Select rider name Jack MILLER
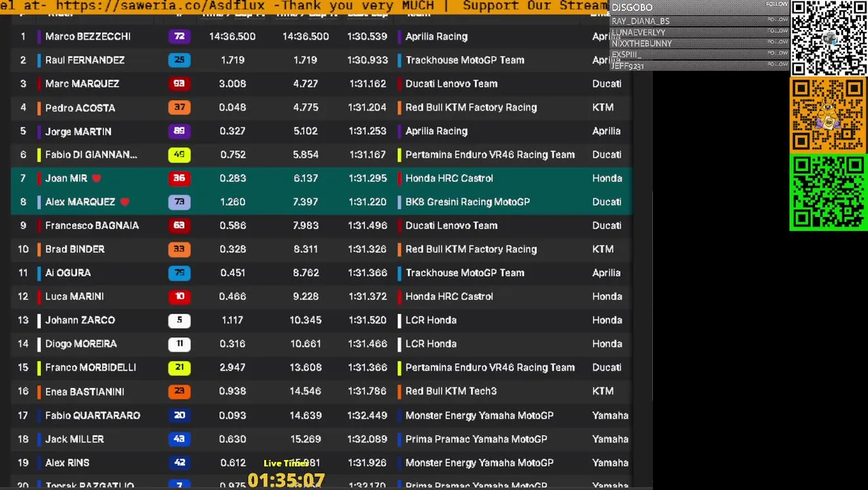Screen dimensions: 868x490 (75, 439)
